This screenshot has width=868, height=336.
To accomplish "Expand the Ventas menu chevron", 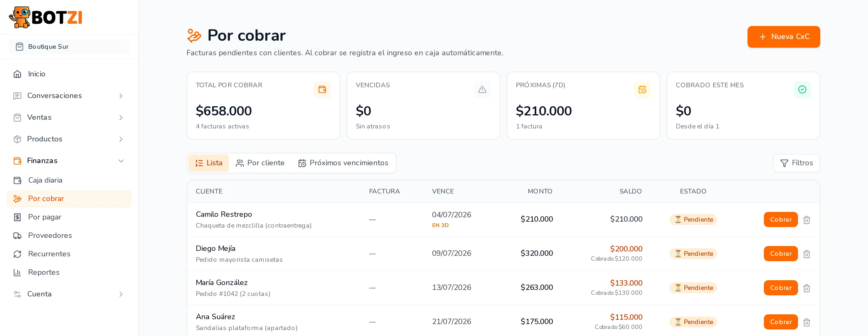I will tap(121, 118).
